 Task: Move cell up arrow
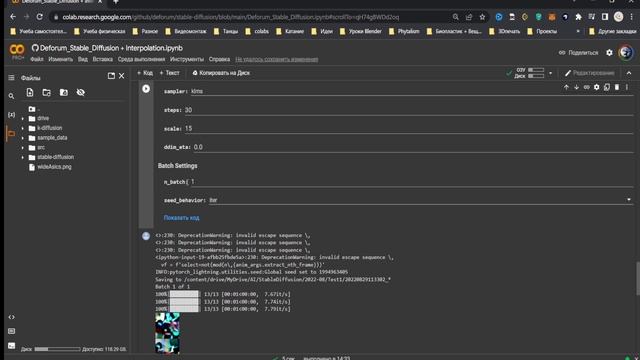click(566, 87)
